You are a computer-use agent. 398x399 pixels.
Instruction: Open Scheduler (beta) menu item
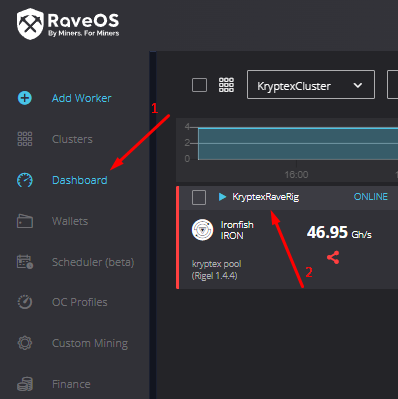pyautogui.click(x=93, y=262)
